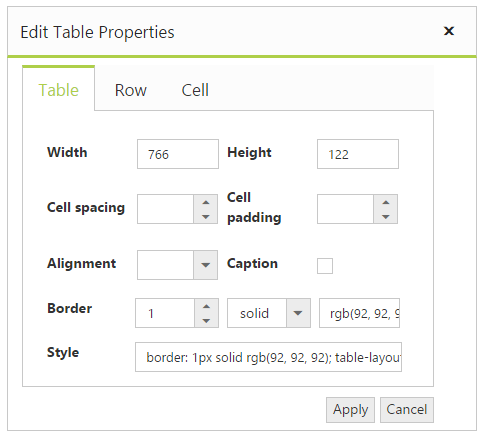Focus the Cell spacing number box

[x=166, y=209]
